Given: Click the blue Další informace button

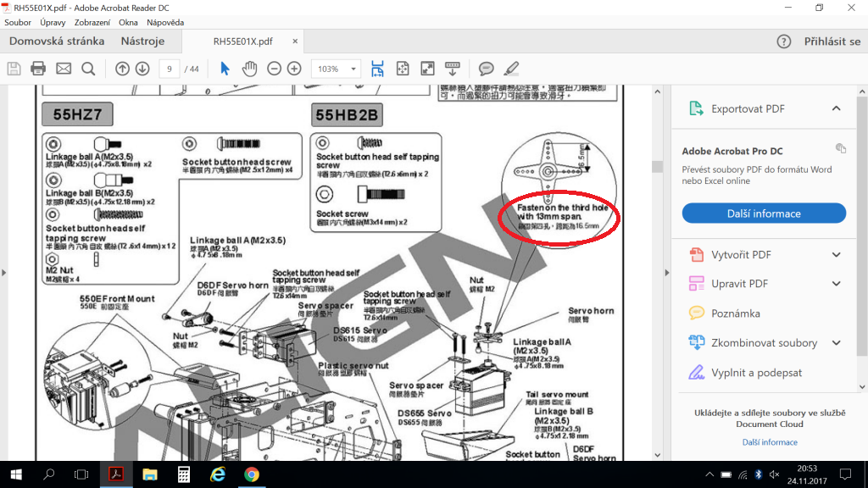Looking at the screenshot, I should click(764, 213).
